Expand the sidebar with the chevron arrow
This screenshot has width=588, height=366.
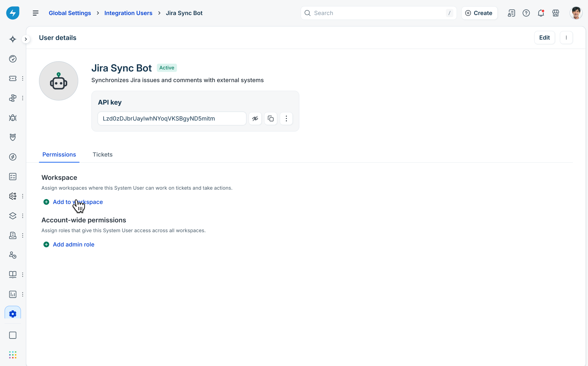coord(26,39)
